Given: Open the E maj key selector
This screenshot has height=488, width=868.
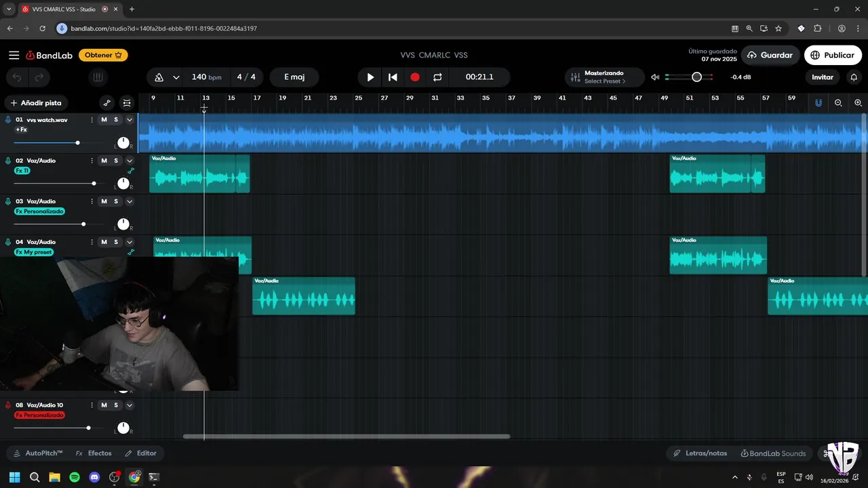Looking at the screenshot, I should (x=294, y=77).
